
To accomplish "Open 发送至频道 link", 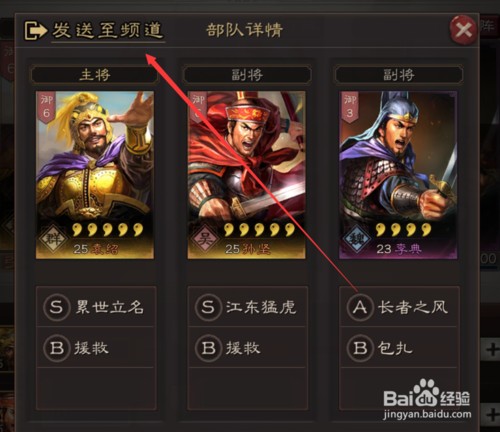I will point(108,31).
